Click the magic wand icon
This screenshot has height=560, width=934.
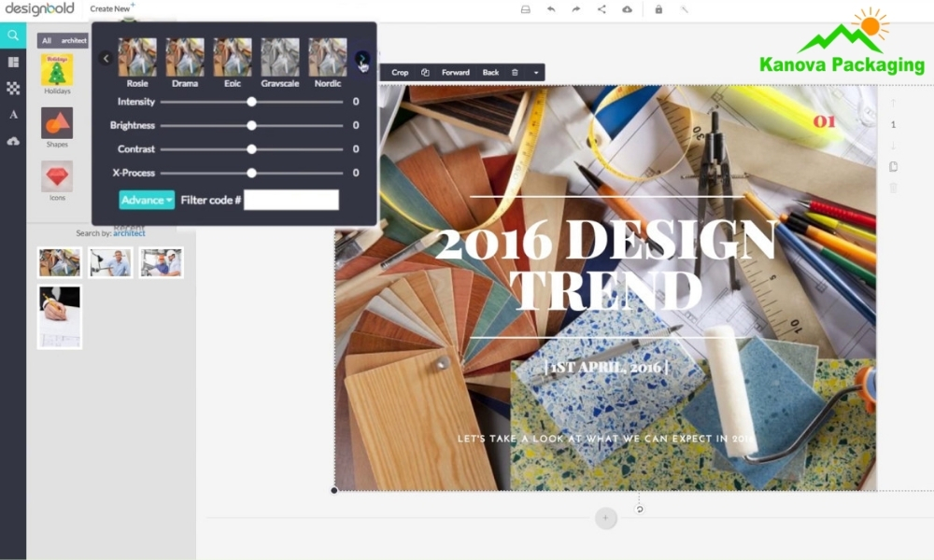coord(685,9)
